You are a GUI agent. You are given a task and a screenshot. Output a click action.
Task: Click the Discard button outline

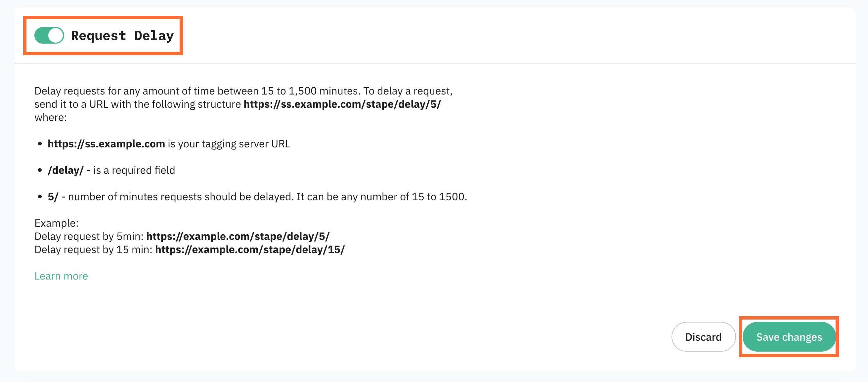pos(703,337)
